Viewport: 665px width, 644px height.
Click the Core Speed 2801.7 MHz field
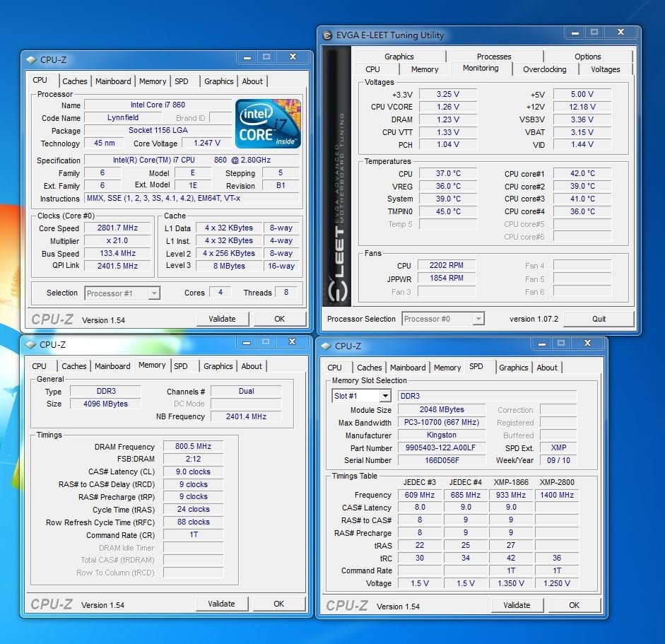point(117,228)
